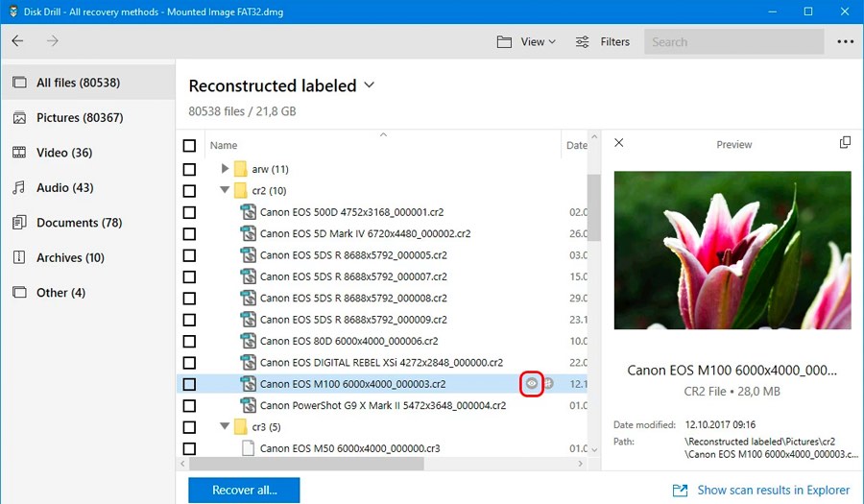This screenshot has height=504, width=864.
Task: Open the three-dot more options menu
Action: click(x=845, y=41)
